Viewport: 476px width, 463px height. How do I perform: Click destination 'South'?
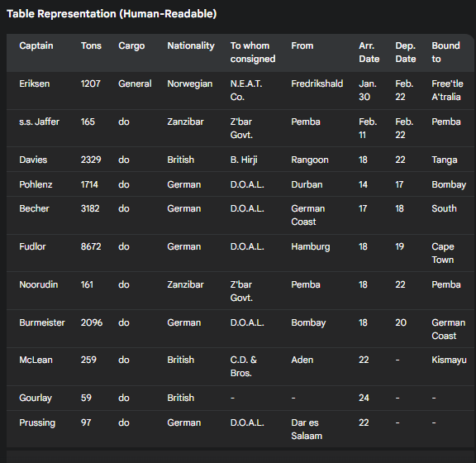[444, 208]
